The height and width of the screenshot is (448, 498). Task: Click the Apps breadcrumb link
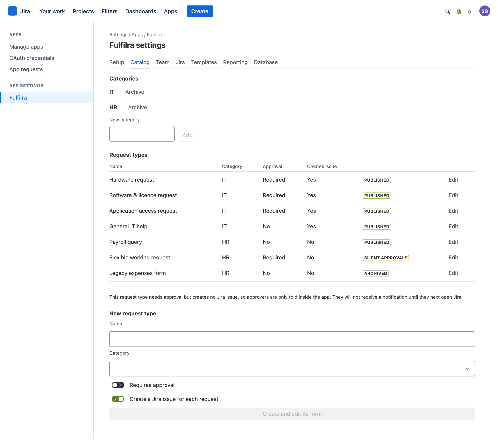pyautogui.click(x=137, y=34)
